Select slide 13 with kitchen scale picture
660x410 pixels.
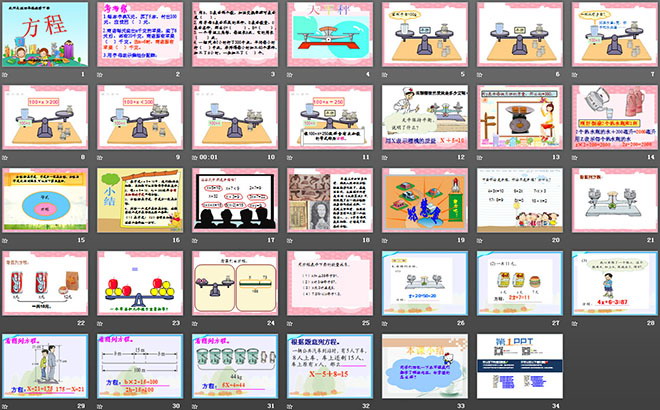coord(520,117)
